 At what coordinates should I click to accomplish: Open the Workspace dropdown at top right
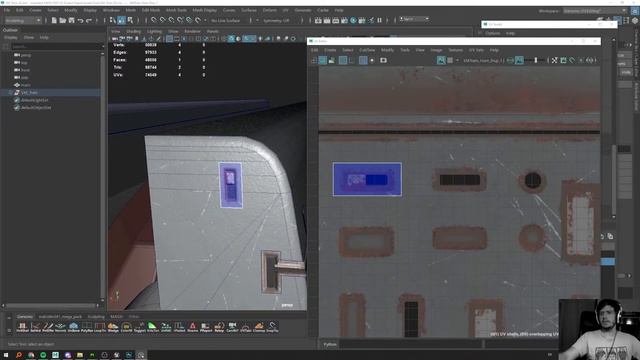[x=595, y=11]
